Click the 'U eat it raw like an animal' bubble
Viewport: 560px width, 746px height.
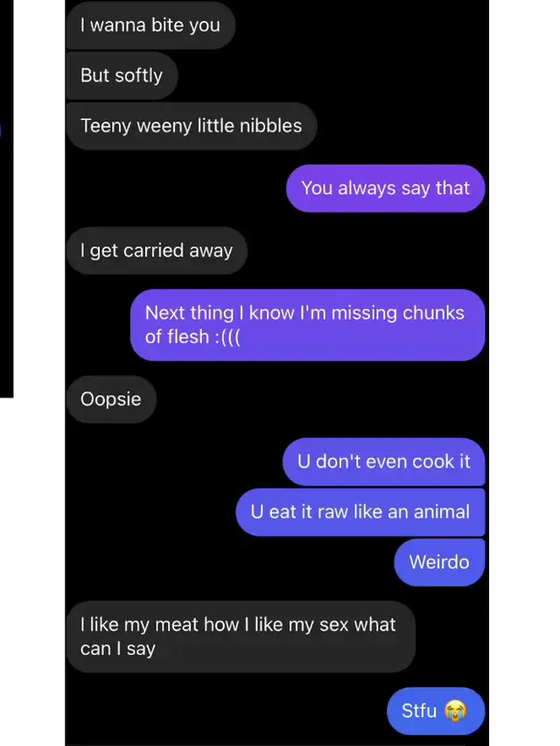(x=360, y=512)
